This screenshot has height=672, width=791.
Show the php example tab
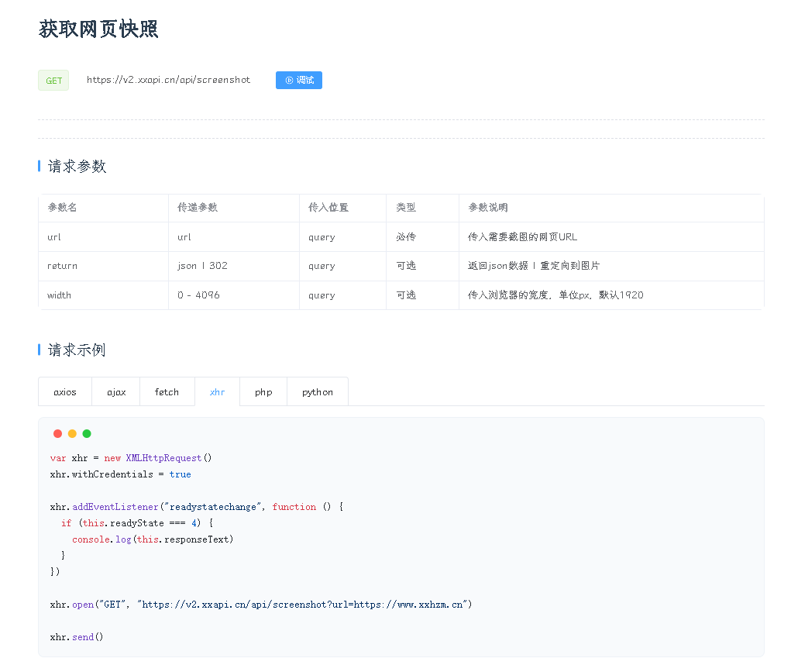point(263,391)
